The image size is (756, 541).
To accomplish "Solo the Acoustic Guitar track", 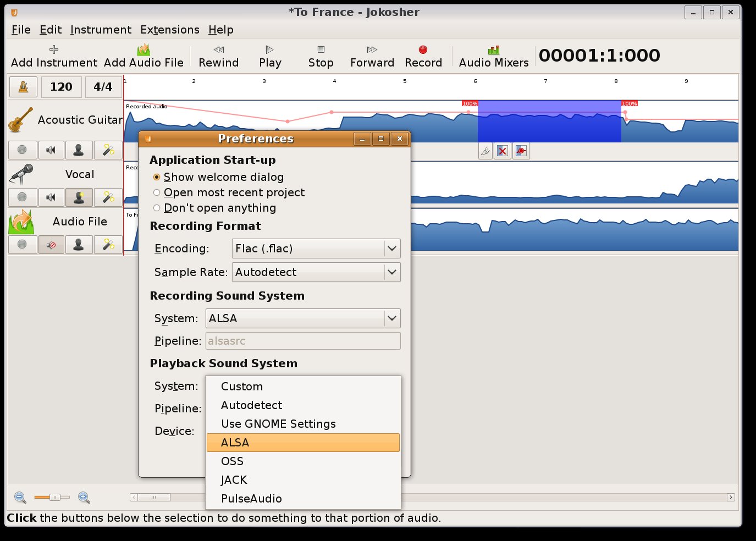I will click(x=79, y=150).
